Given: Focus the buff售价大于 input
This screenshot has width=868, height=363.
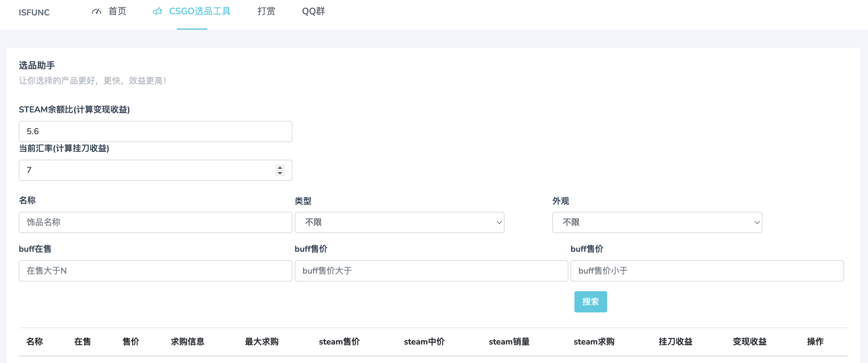Looking at the screenshot, I should click(431, 271).
